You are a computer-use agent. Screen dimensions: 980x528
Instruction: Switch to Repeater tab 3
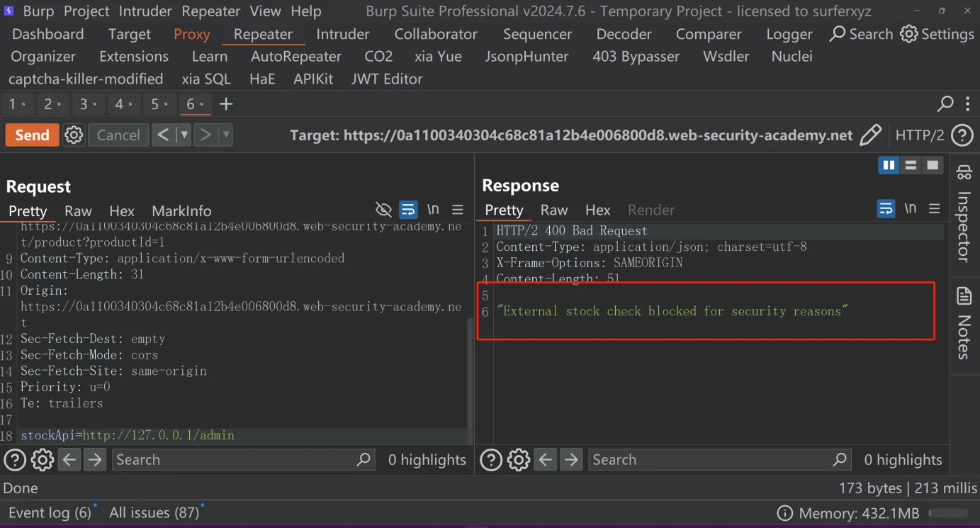(84, 104)
